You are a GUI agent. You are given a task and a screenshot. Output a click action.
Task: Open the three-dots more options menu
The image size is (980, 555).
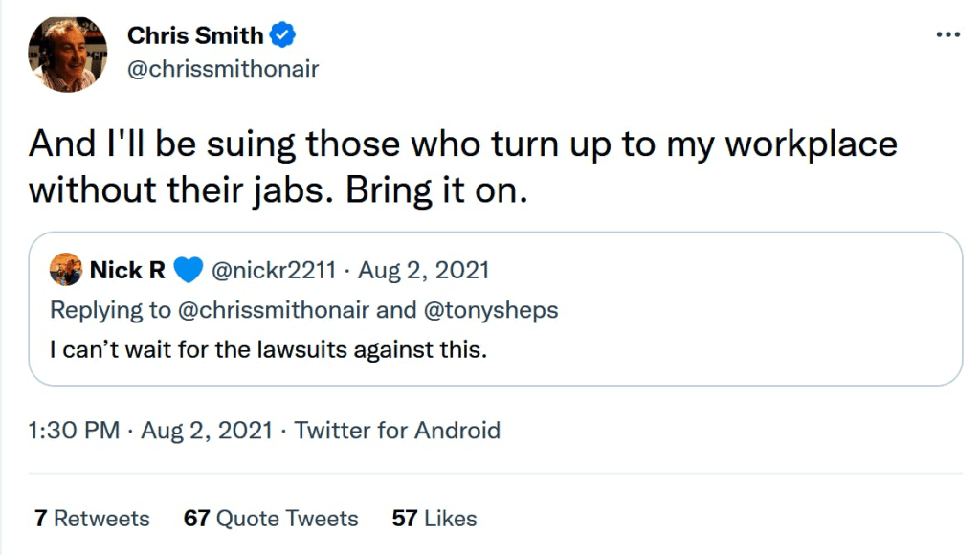947,35
